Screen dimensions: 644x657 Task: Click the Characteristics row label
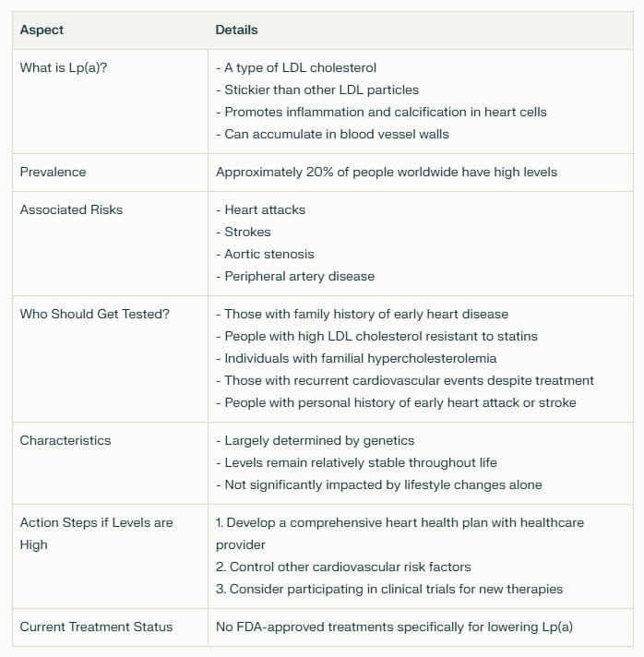[x=66, y=440]
